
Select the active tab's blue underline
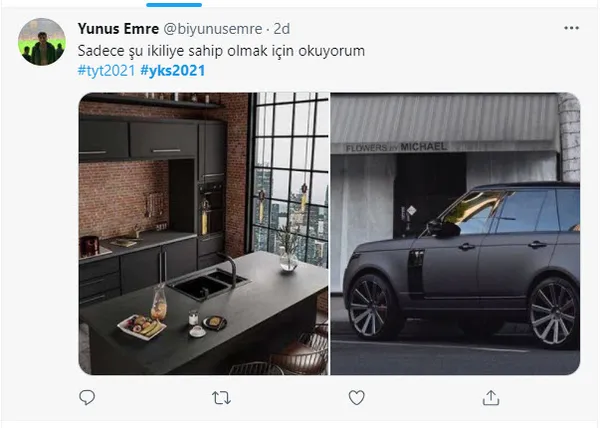pos(174,5)
